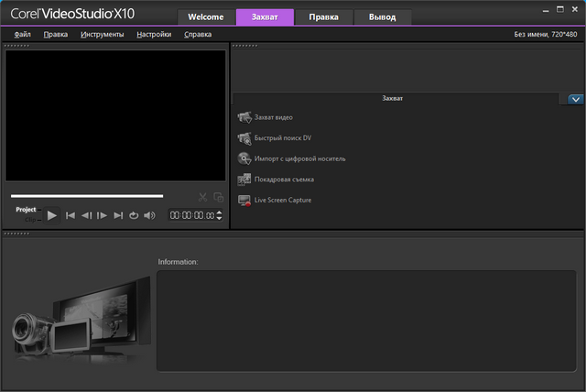586x392 pixels.
Task: Click the scissors split clip icon
Action: click(x=203, y=197)
